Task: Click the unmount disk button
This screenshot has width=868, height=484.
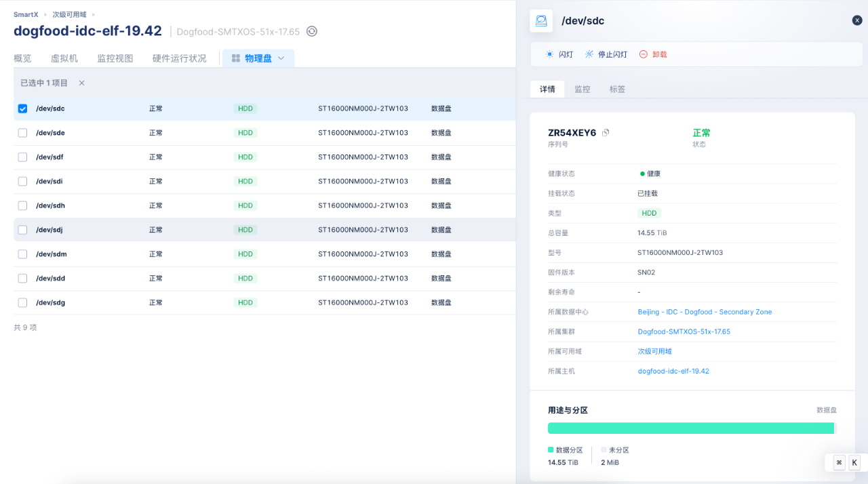Action: tap(653, 54)
